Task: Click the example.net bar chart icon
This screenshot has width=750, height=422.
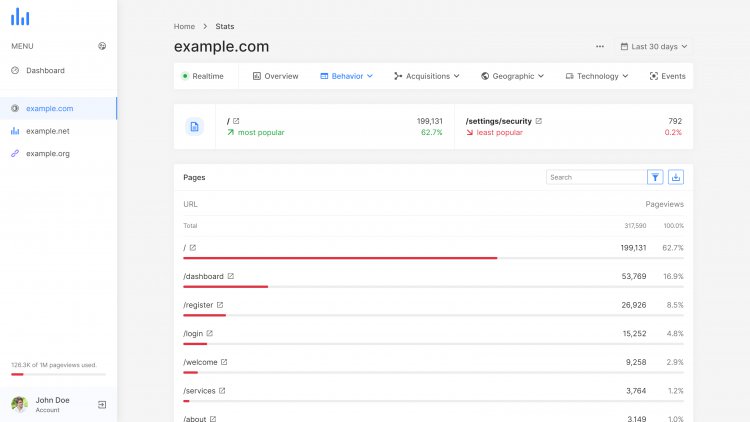Action: pyautogui.click(x=15, y=131)
